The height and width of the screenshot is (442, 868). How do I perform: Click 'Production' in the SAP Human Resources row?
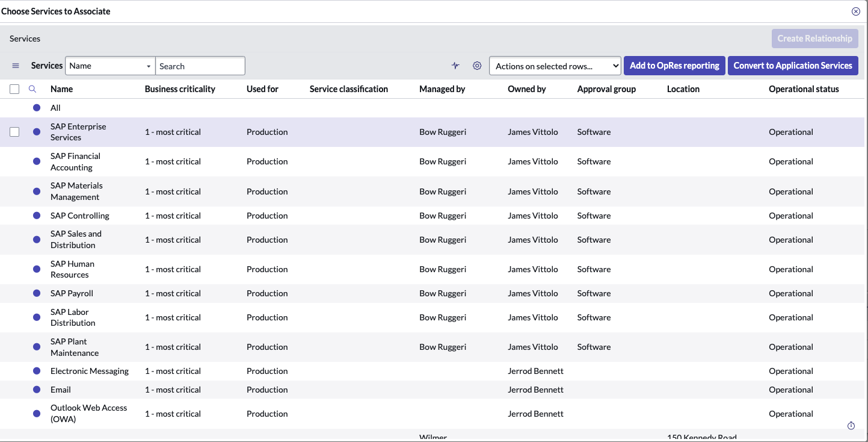[x=267, y=269]
